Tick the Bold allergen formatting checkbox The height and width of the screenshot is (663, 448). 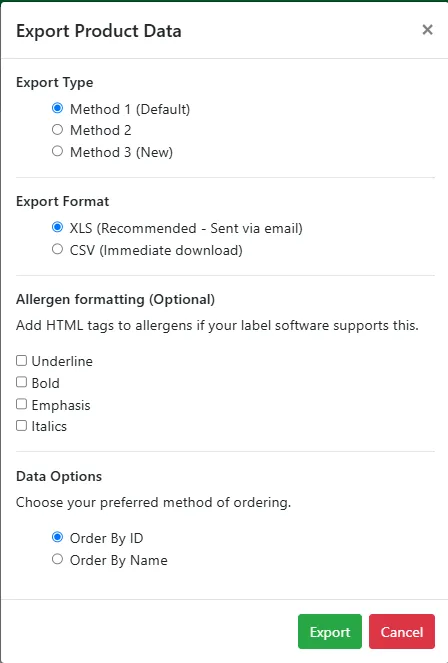(x=22, y=382)
